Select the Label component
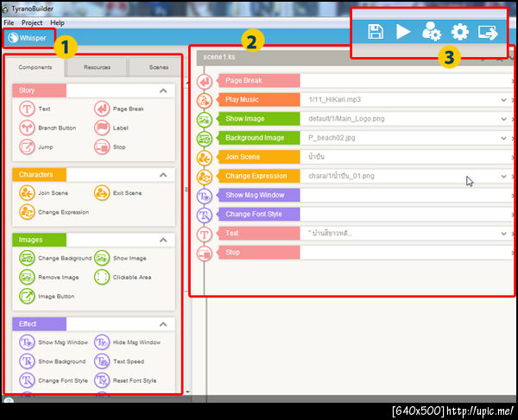The width and height of the screenshot is (518, 420). tap(111, 128)
